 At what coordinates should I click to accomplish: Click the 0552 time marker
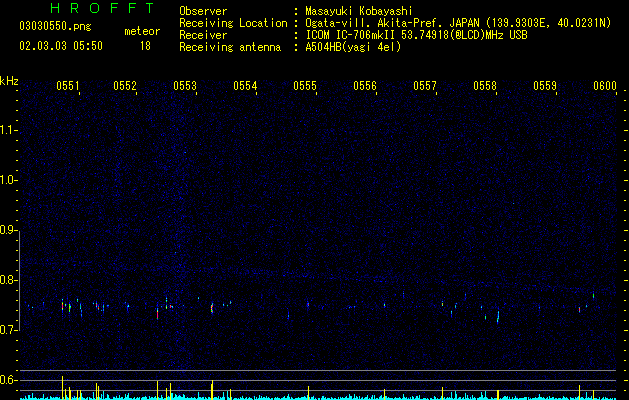pos(125,86)
